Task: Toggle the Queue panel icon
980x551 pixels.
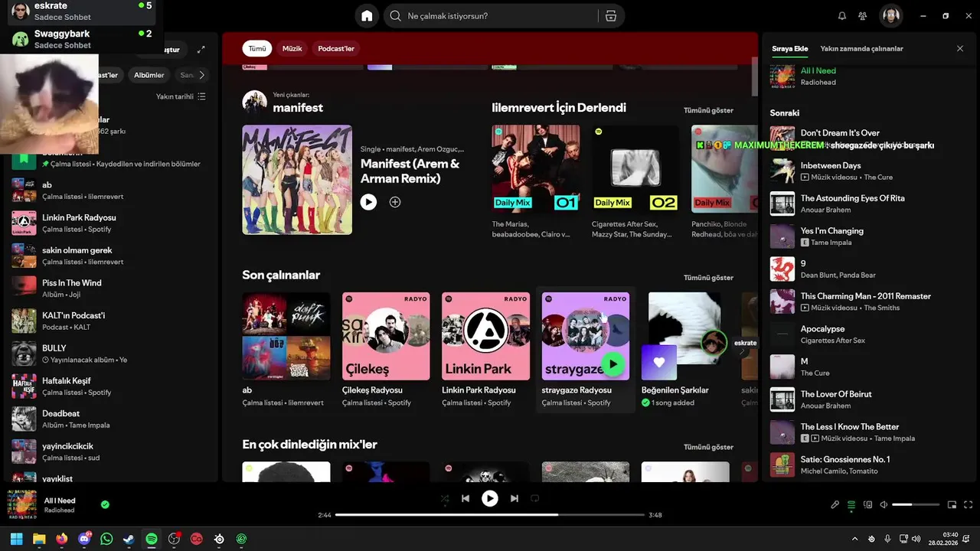Action: click(851, 504)
